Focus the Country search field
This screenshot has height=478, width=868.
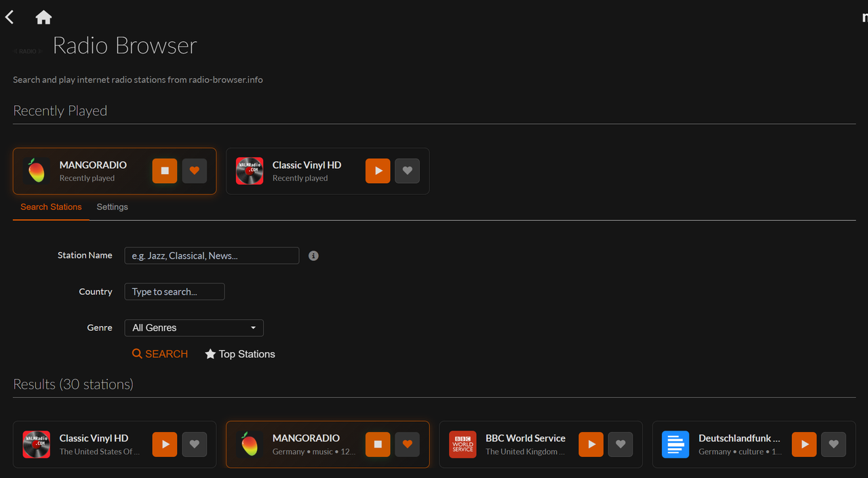click(x=174, y=292)
